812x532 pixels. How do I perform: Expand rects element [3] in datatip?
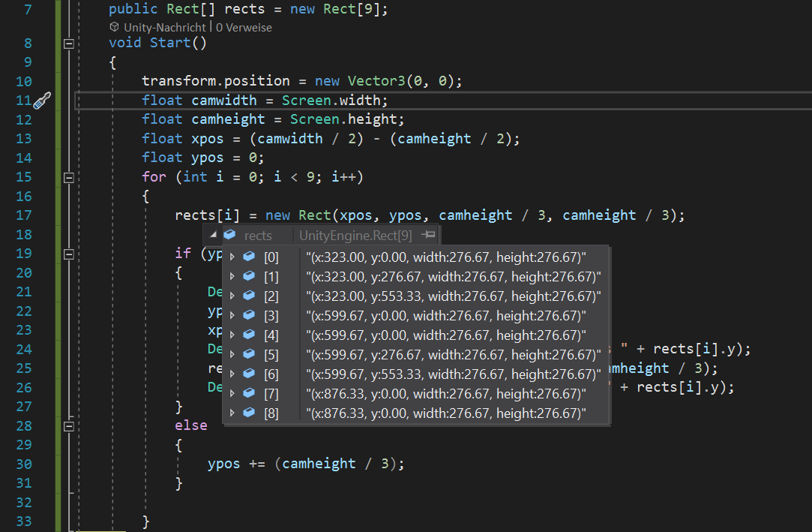[232, 315]
